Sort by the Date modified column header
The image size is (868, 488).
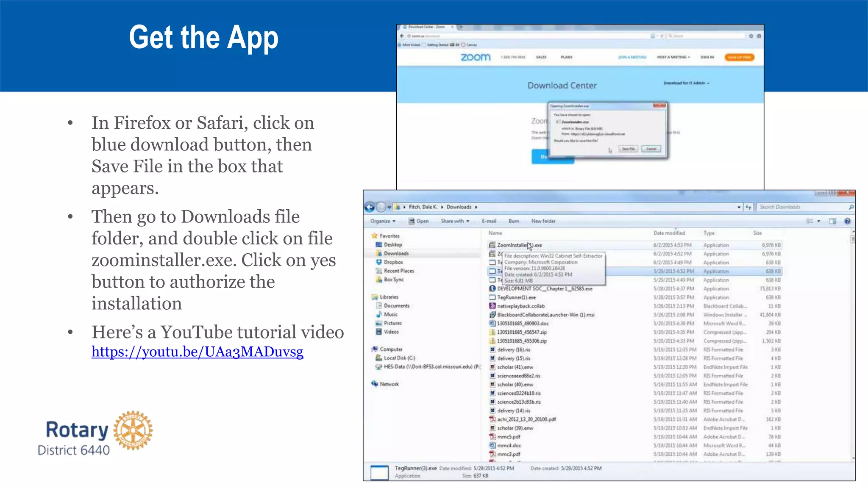[x=669, y=233]
